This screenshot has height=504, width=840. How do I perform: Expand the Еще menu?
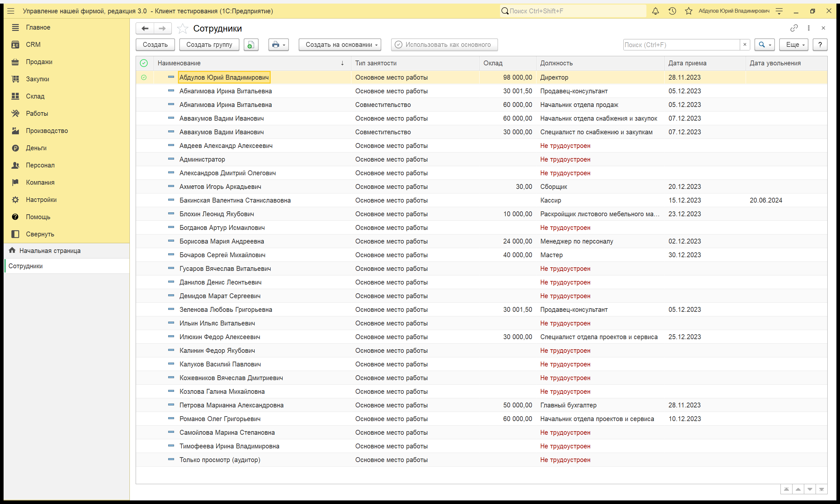point(793,45)
